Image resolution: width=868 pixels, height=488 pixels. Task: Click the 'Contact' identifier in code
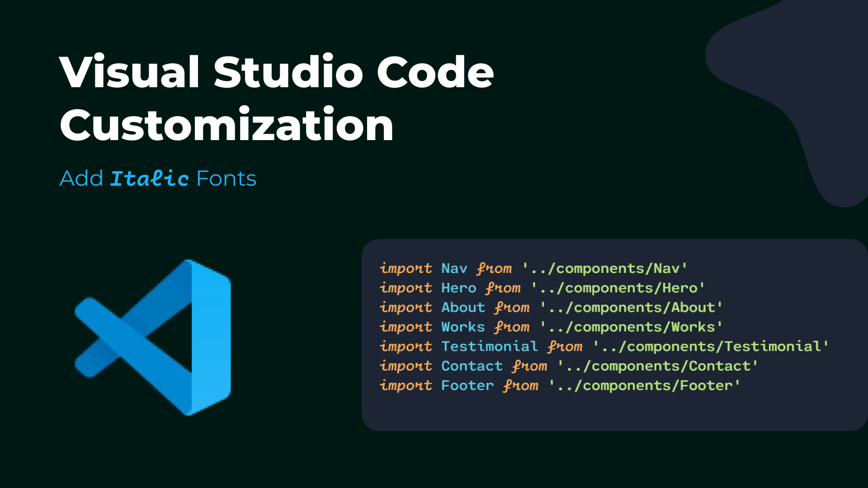472,366
